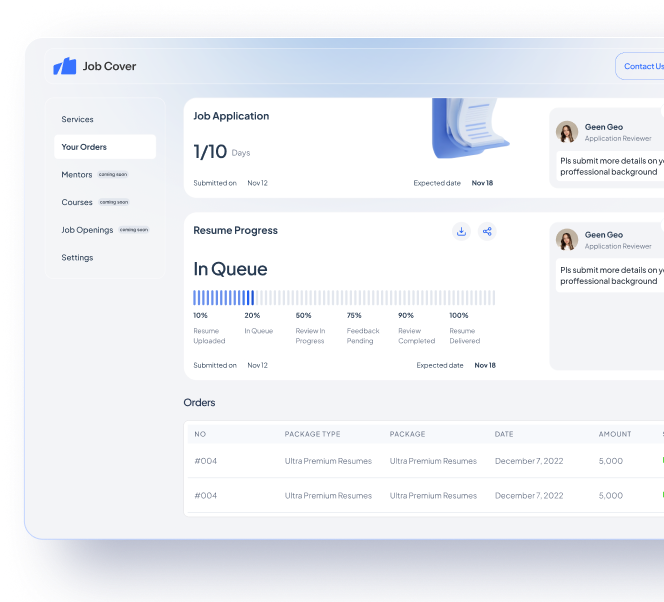This screenshot has height=602, width=664.
Task: Open Settings from the sidebar
Action: [x=77, y=257]
